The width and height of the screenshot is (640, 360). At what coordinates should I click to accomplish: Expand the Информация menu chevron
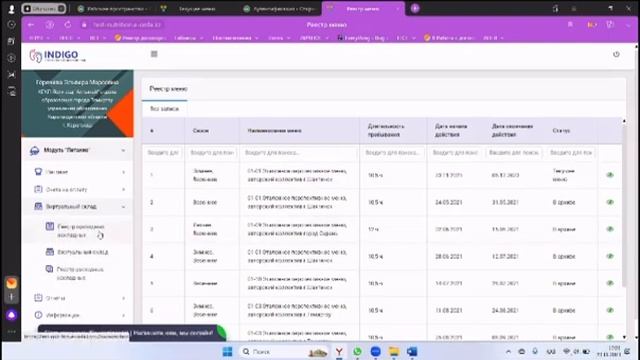coord(123,315)
